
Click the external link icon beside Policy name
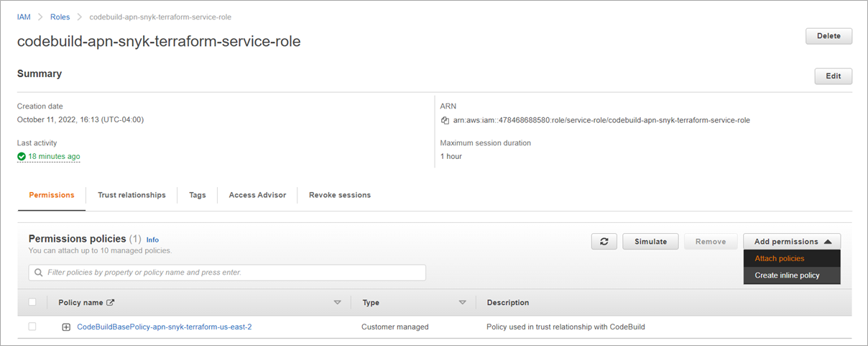110,303
